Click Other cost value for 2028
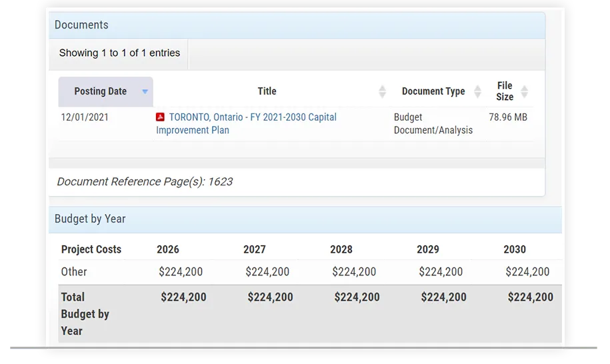Screen dimensions: 610x364 (354, 272)
